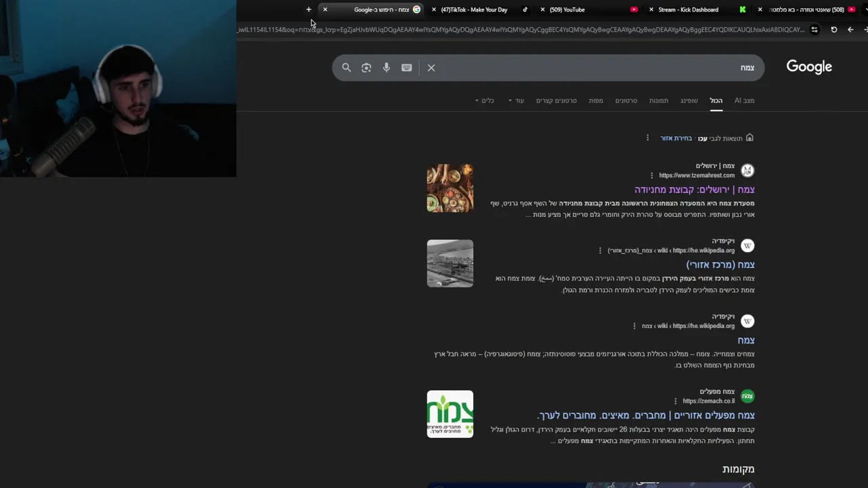Open three-dot menu beside location results line
The image size is (868, 488).
[x=648, y=138]
